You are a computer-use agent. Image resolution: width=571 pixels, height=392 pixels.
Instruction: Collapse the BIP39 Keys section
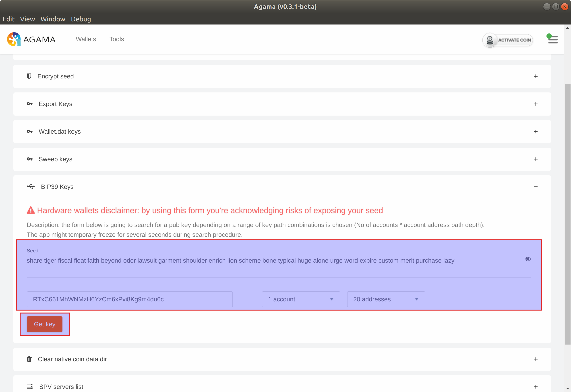coord(536,187)
